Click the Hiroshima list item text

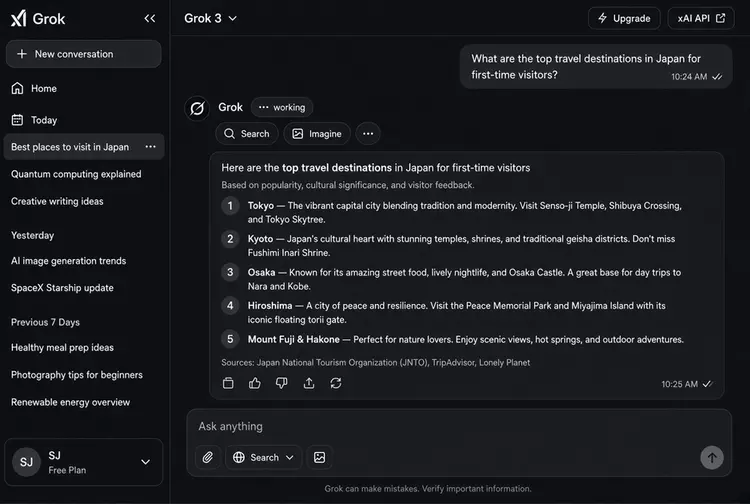[x=456, y=312]
